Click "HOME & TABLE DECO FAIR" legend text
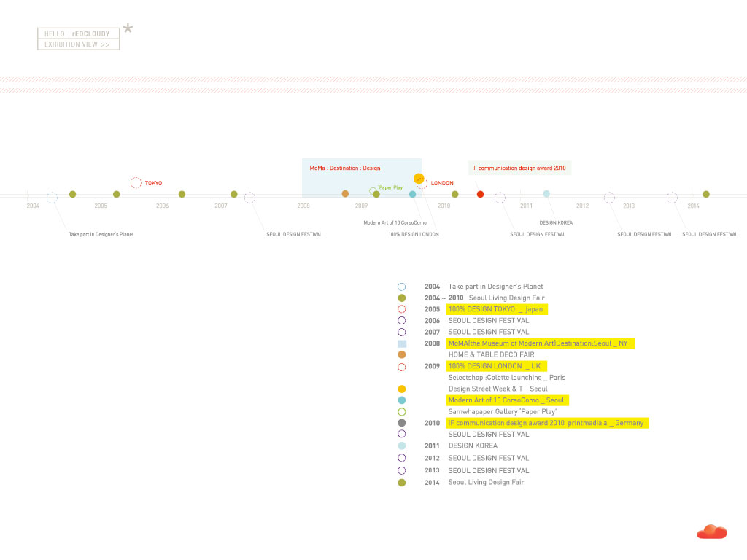 [x=491, y=355]
